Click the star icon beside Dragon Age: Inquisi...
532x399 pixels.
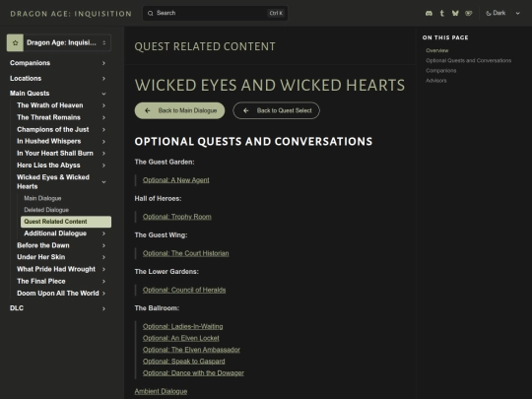point(15,42)
